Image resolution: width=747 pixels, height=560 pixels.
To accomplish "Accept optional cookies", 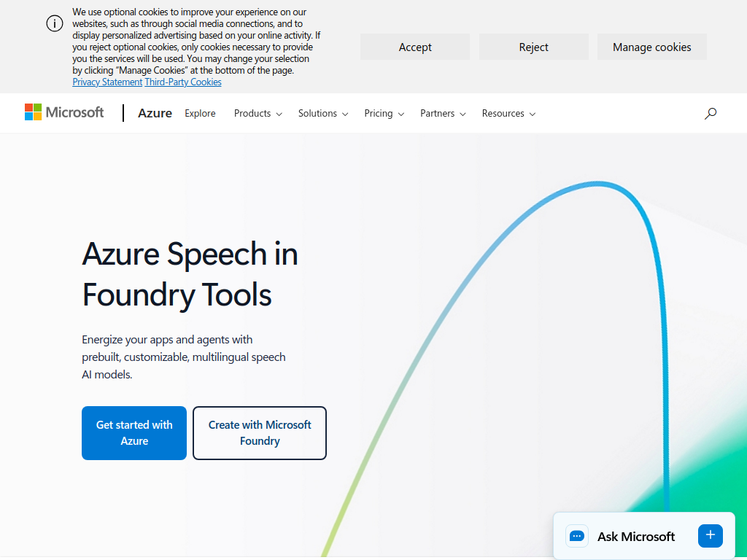I will pyautogui.click(x=415, y=47).
